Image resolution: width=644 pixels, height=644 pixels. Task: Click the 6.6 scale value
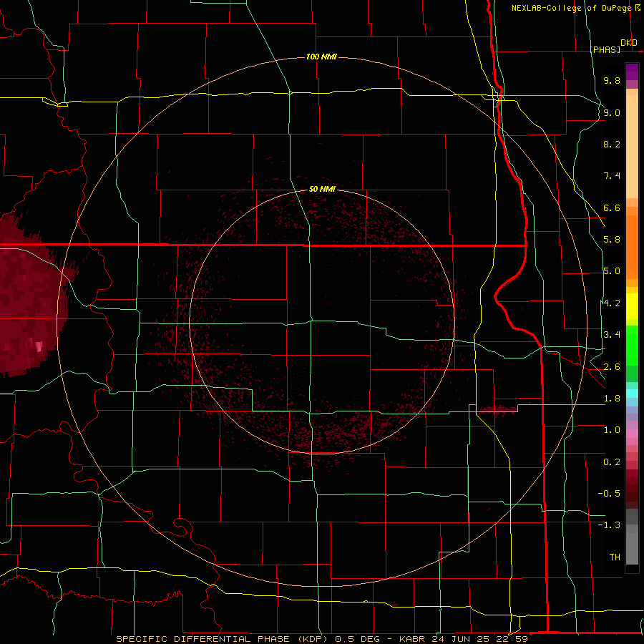pos(612,208)
